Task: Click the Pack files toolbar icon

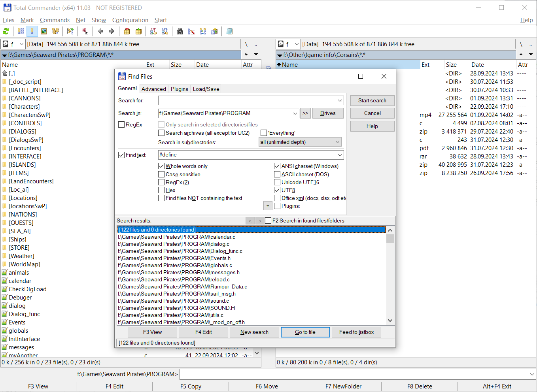Action: click(127, 32)
